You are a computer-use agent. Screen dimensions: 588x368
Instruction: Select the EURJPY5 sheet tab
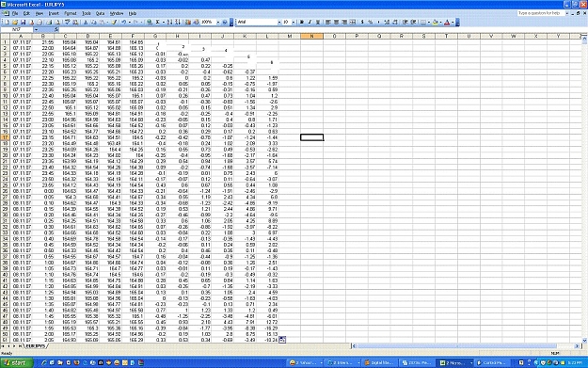pos(36,345)
